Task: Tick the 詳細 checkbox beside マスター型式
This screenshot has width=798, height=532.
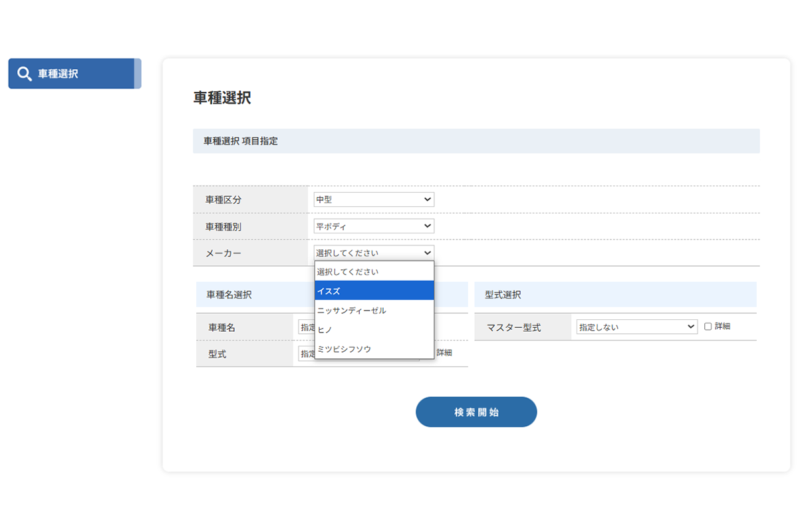Action: pos(708,327)
